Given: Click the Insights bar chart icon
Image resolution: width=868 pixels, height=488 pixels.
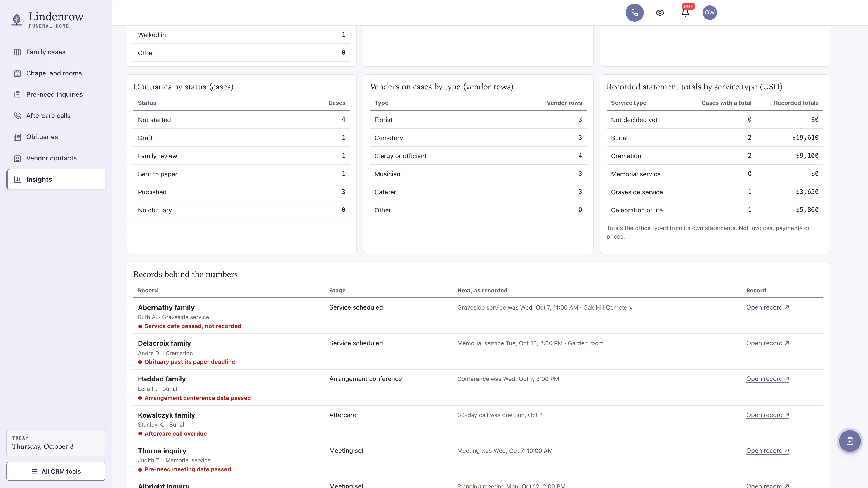Looking at the screenshot, I should tap(18, 180).
